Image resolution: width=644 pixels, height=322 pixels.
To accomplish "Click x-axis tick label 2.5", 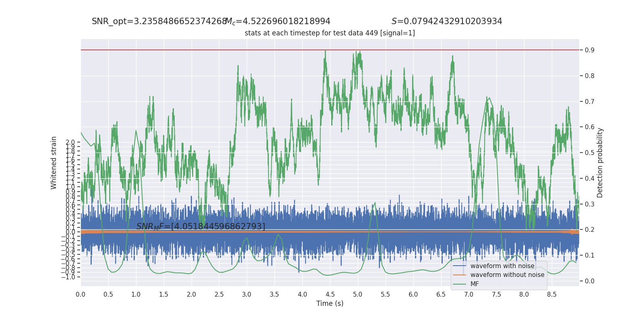I will pos(219,295).
